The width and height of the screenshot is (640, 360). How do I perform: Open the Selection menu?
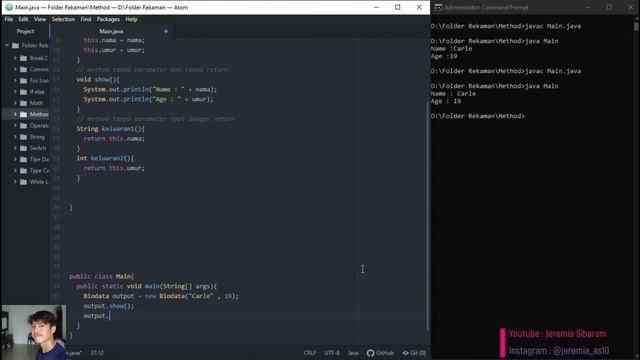[x=63, y=19]
